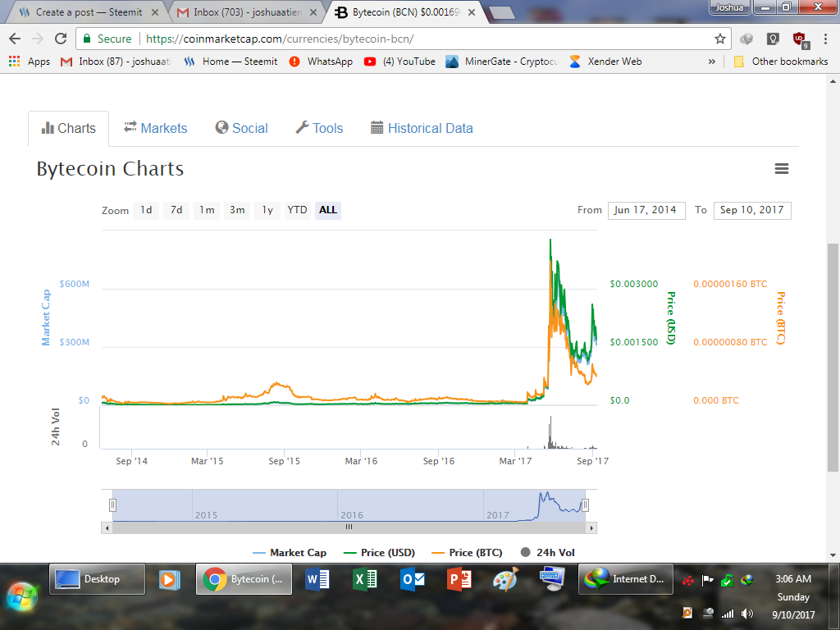The image size is (840, 630).
Task: Click the Desktop toolbar button on taskbar
Action: coord(97,579)
